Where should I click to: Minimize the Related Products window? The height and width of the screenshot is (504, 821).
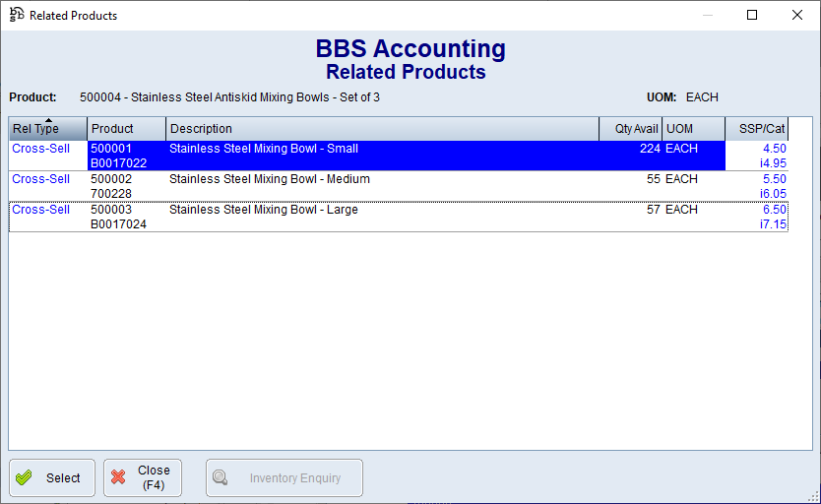pyautogui.click(x=708, y=15)
